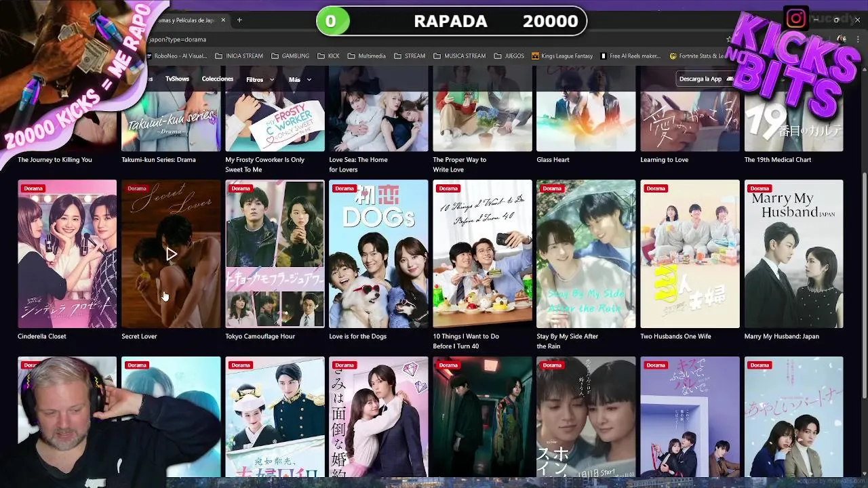Viewport: 868px width, 488px height.
Task: Open the Free AI Reels maker bookmark
Action: click(x=631, y=56)
